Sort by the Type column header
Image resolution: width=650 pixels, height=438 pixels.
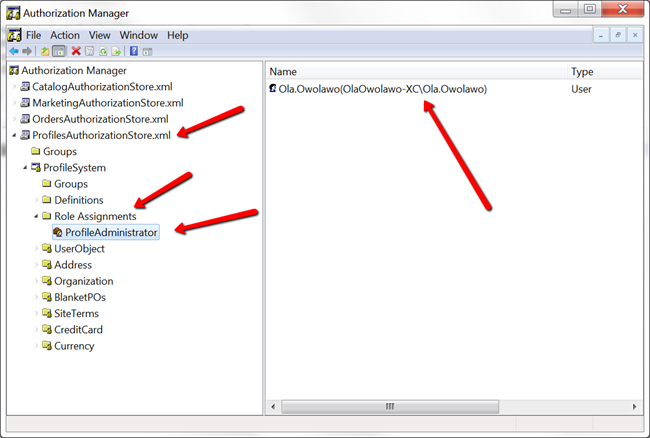(x=604, y=72)
